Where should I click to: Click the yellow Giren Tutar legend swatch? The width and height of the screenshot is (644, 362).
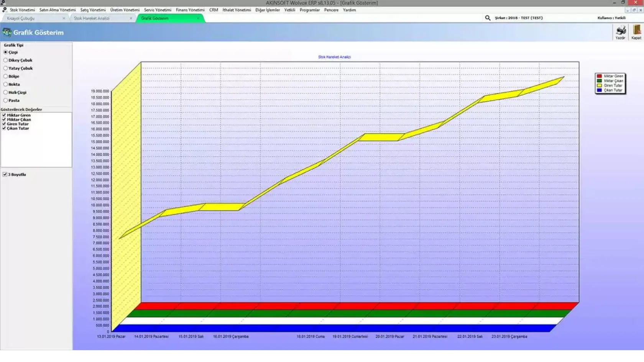(599, 85)
